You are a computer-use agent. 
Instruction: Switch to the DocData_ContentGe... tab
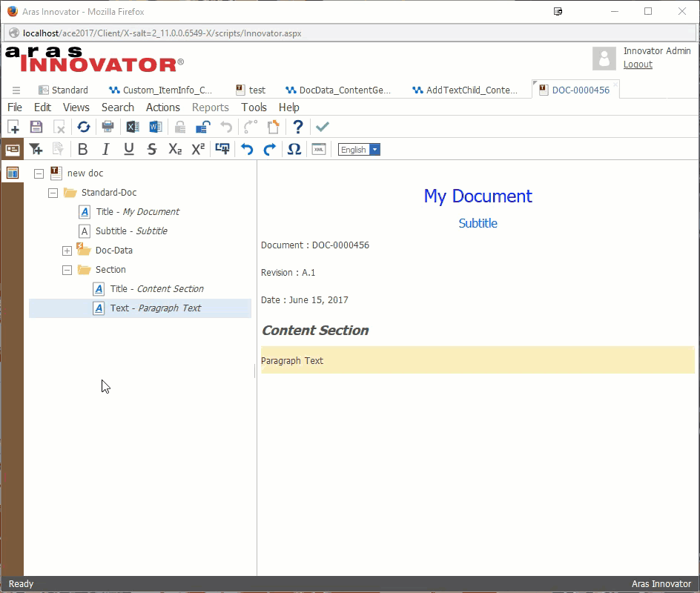tap(344, 90)
